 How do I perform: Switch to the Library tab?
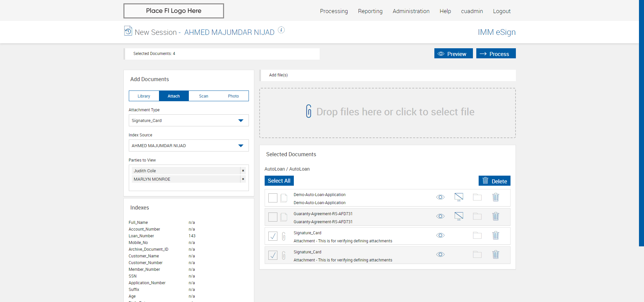click(x=144, y=96)
